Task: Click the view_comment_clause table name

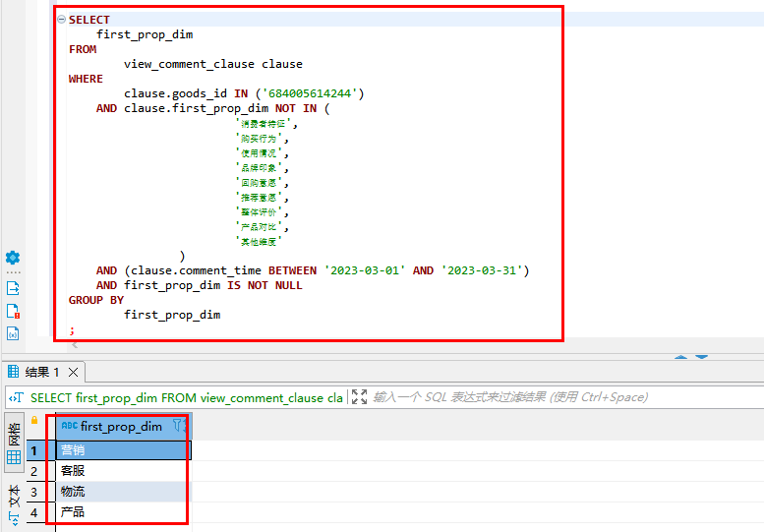Action: point(189,64)
